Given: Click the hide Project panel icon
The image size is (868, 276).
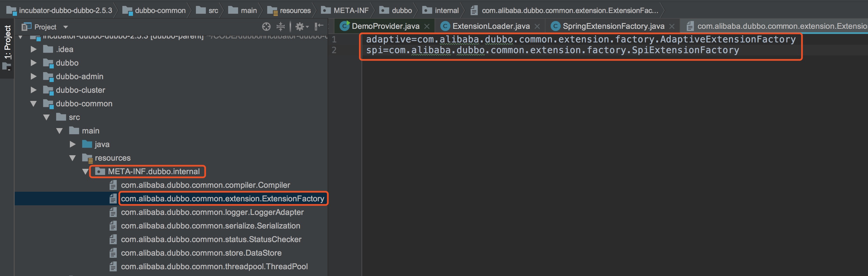Looking at the screenshot, I should click(319, 26).
